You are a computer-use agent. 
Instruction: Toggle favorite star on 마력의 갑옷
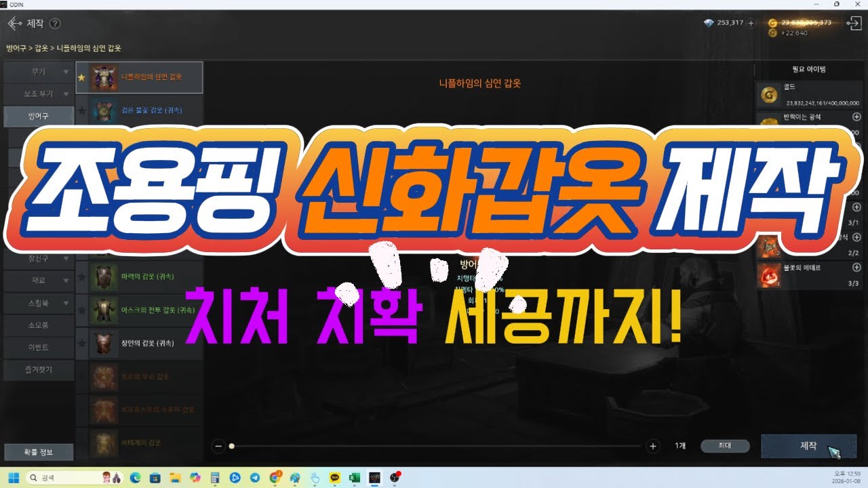(81, 277)
